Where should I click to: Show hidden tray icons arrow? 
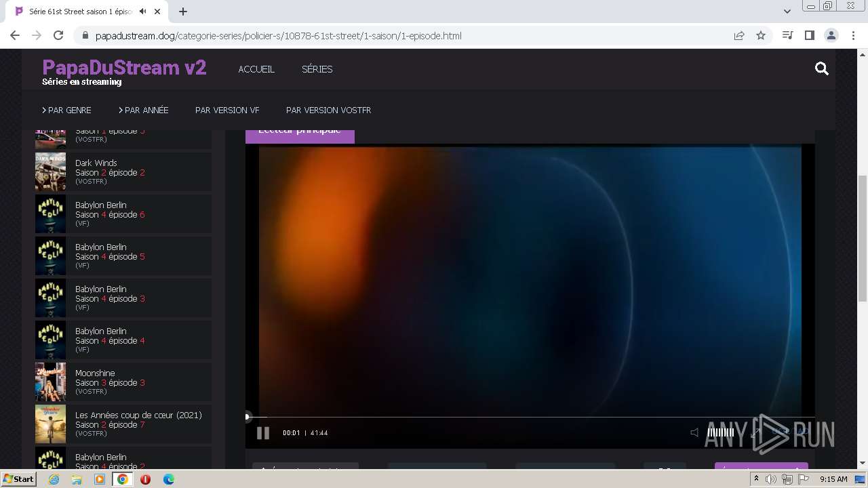click(756, 479)
